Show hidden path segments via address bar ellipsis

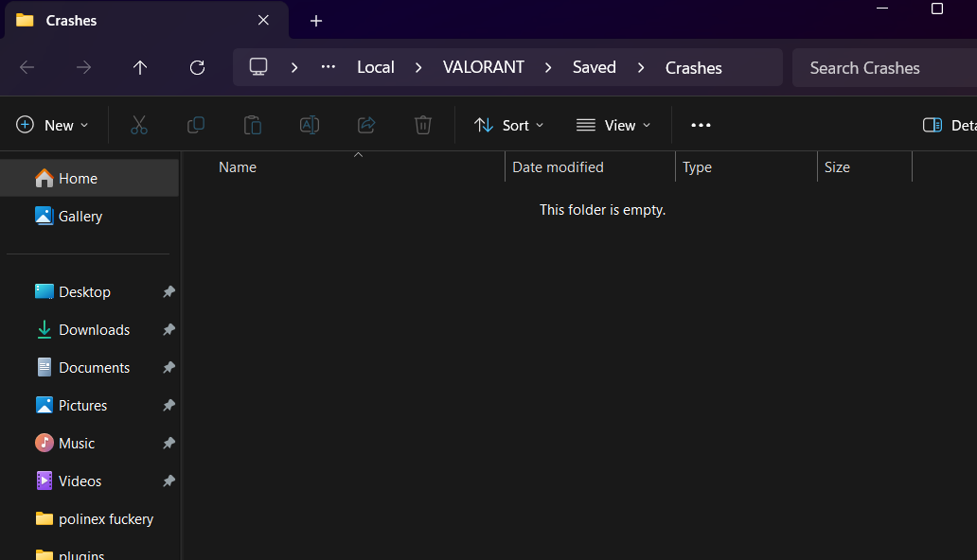pyautogui.click(x=329, y=67)
